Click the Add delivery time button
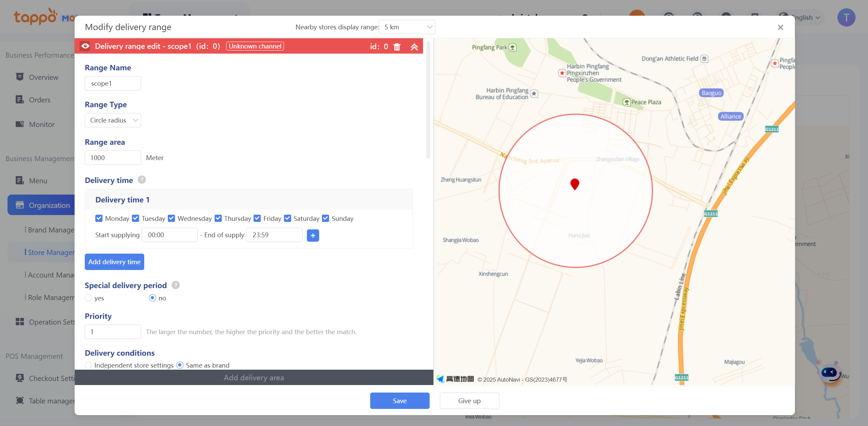This screenshot has height=426, width=868. [x=114, y=262]
